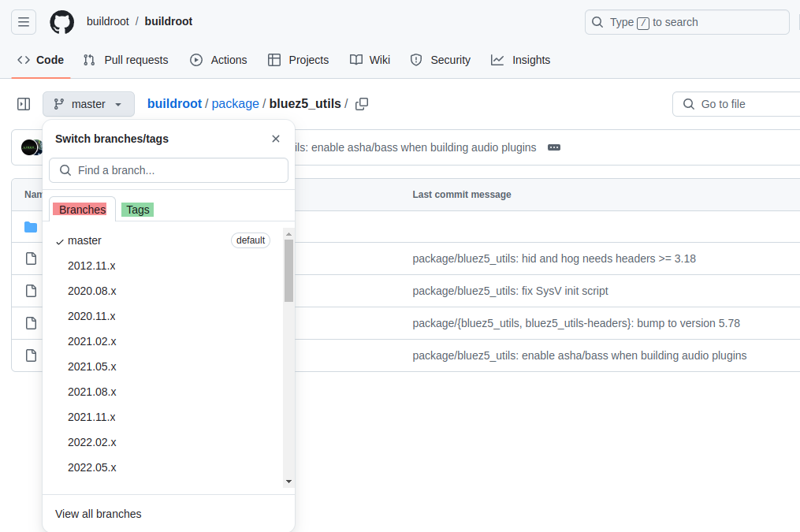Open the hamburger navigation menu
Screen dimensions: 800x532
tap(24, 22)
